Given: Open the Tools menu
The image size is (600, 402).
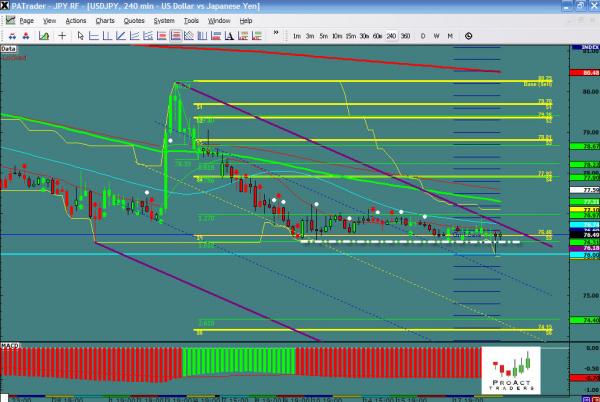Looking at the screenshot, I should 191,20.
